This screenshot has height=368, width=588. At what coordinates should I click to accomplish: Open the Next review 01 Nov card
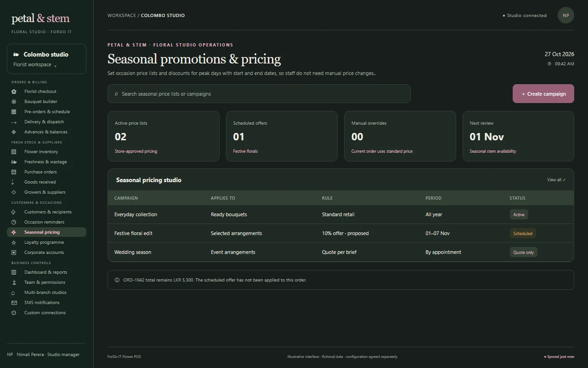(x=518, y=136)
